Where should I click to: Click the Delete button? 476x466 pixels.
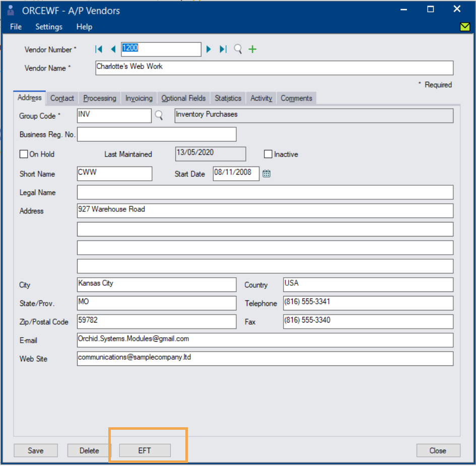89,450
